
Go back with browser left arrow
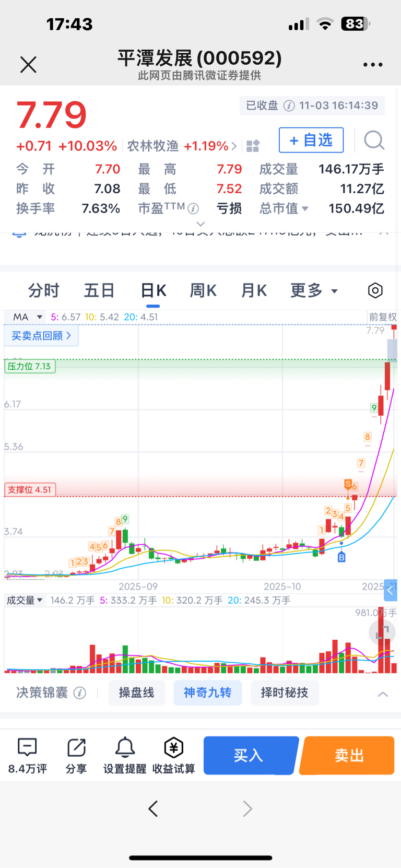coord(153,808)
